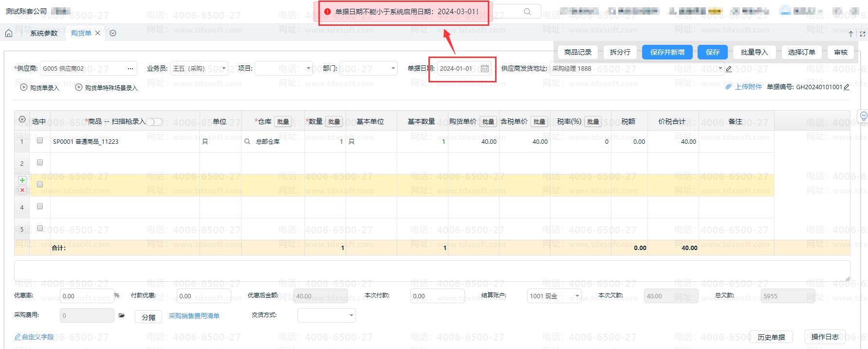Select the 购货单特殊场景录入 radio option
Screen dimensions: 868x349
tap(79, 88)
